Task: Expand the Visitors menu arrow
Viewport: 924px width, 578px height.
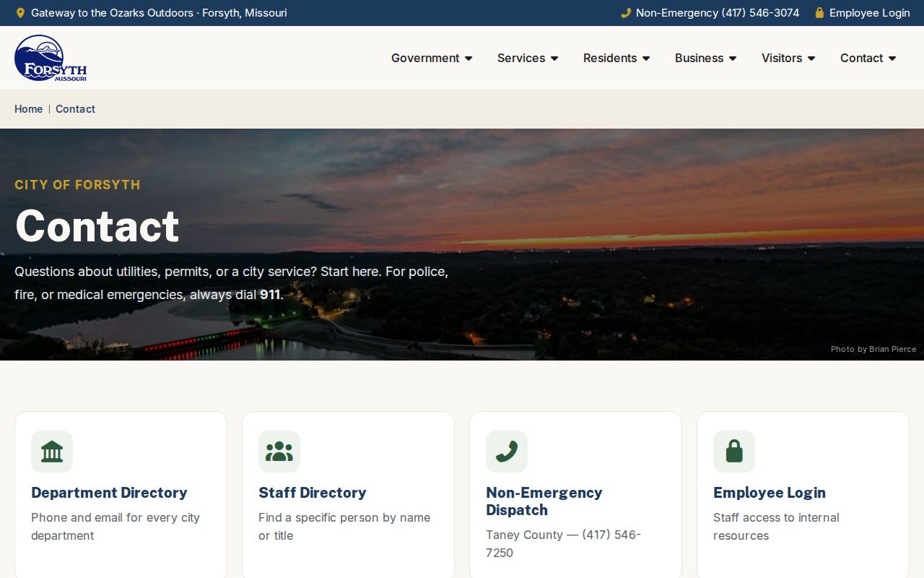Action: coord(811,59)
